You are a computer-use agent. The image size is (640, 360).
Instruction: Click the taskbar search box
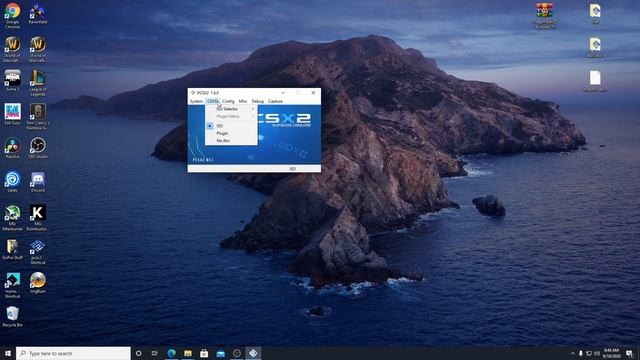73,353
